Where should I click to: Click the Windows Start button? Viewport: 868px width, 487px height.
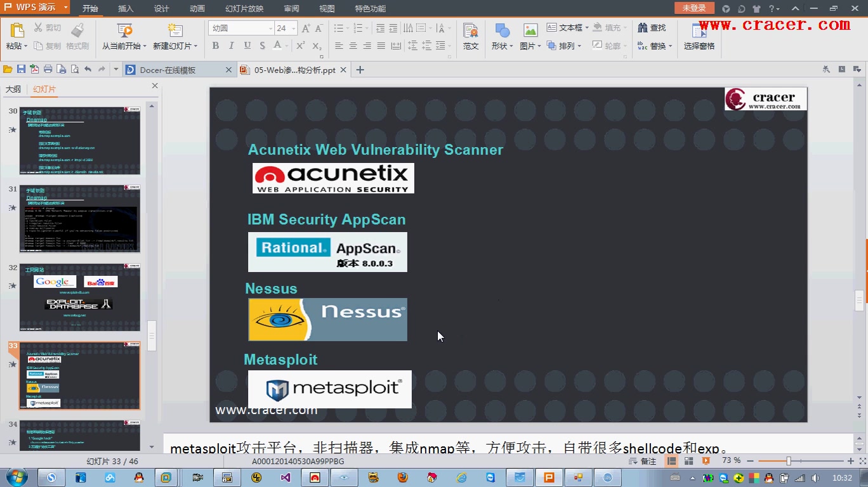(x=16, y=477)
